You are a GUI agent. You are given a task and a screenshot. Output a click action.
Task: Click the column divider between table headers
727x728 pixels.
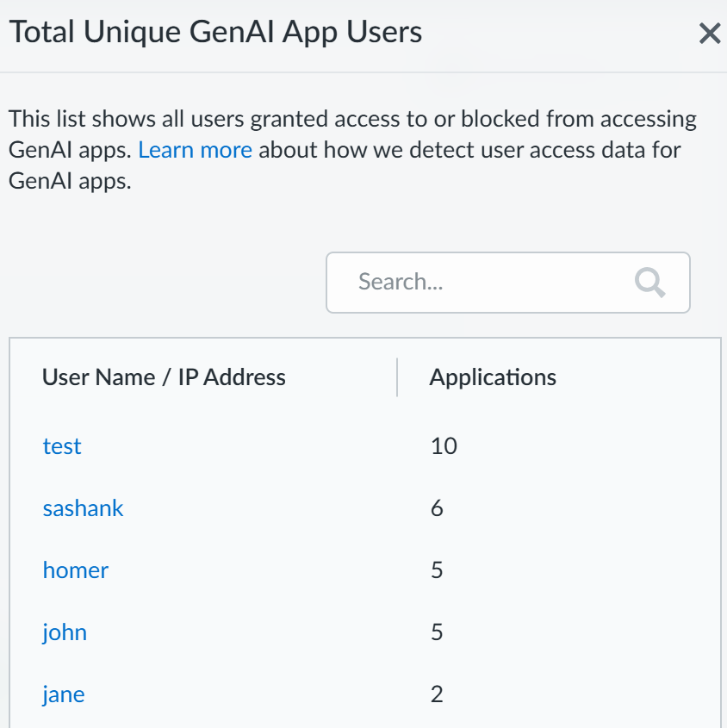pyautogui.click(x=397, y=377)
